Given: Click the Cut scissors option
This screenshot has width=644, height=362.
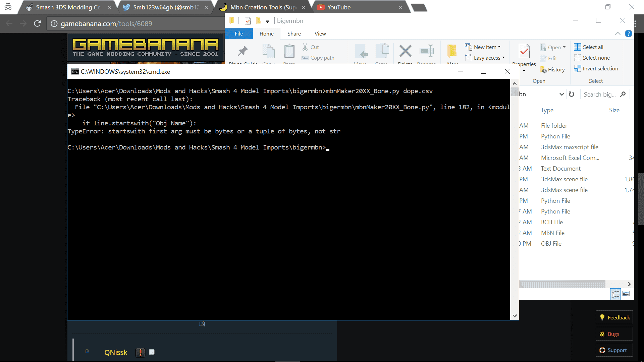Looking at the screenshot, I should pyautogui.click(x=311, y=47).
